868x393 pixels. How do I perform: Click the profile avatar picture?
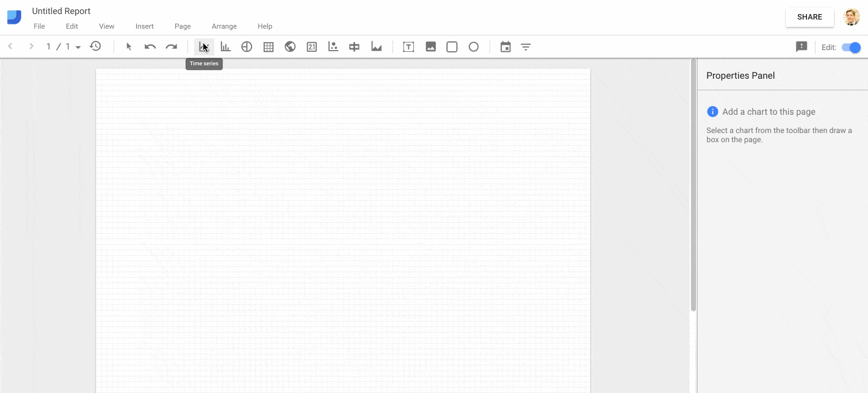tap(851, 16)
